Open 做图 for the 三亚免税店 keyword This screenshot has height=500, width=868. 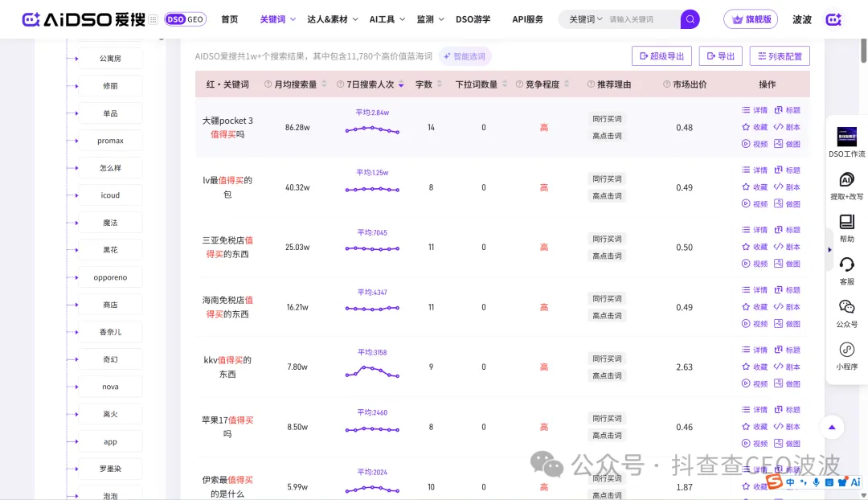coord(788,263)
